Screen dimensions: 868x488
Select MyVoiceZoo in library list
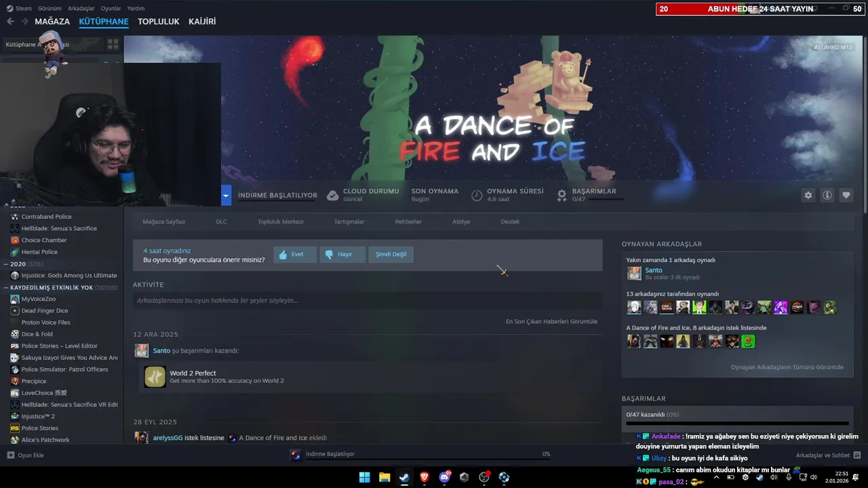point(39,299)
